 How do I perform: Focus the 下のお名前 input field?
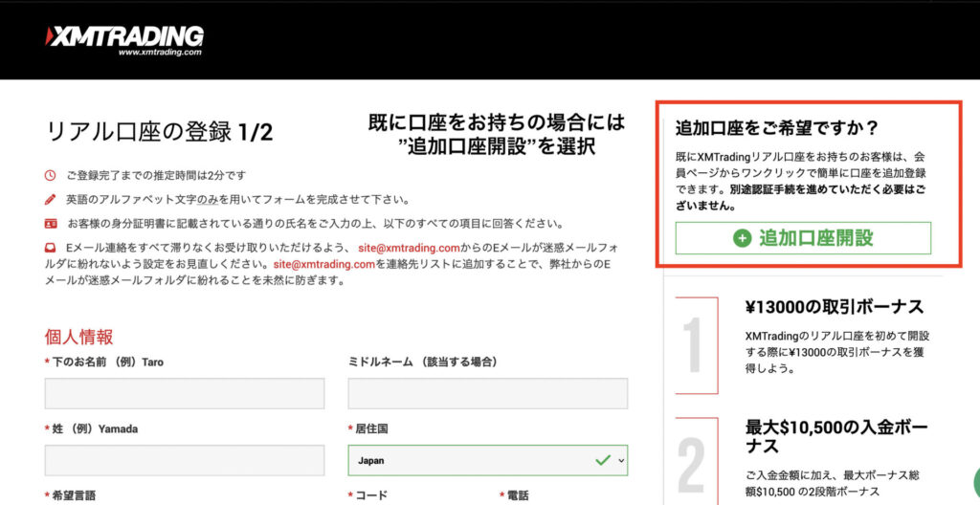[x=185, y=394]
